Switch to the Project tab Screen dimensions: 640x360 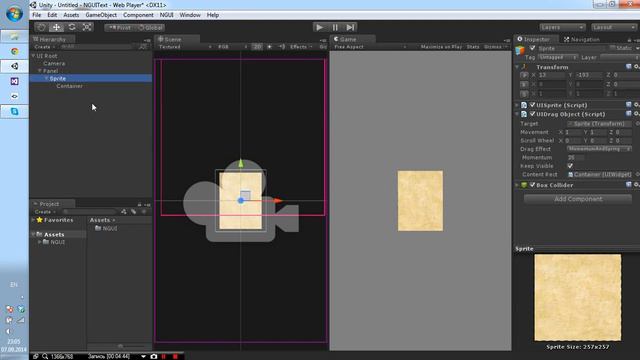click(x=52, y=204)
